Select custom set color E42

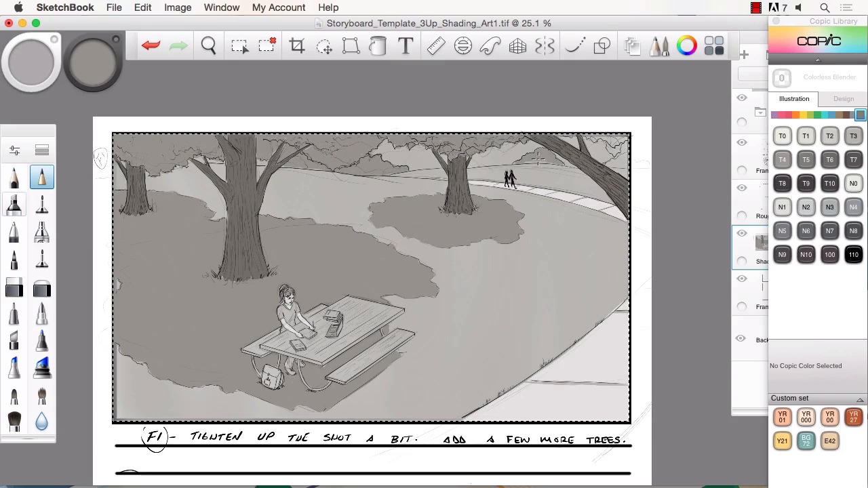tap(829, 441)
